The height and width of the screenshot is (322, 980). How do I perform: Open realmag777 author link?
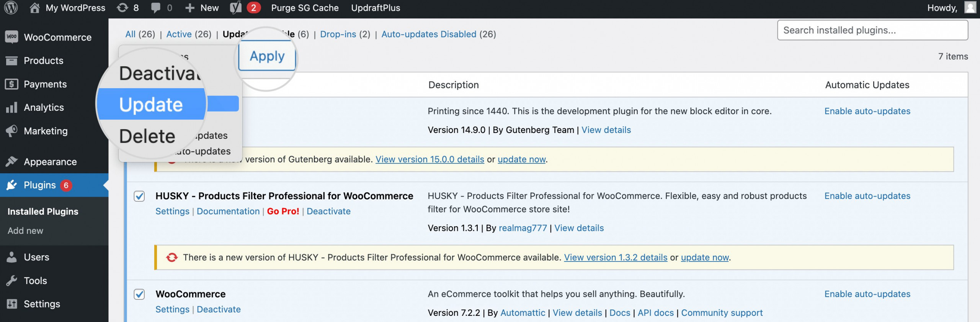[523, 228]
